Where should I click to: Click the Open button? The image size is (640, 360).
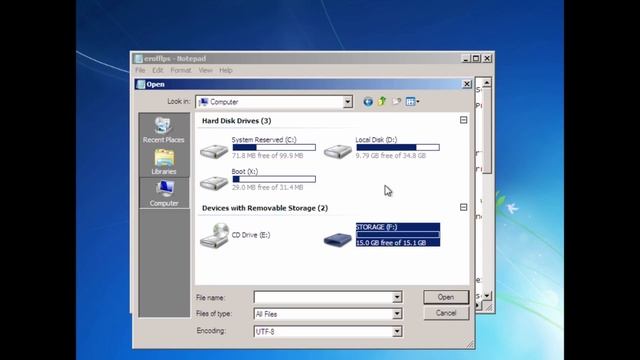tap(446, 297)
